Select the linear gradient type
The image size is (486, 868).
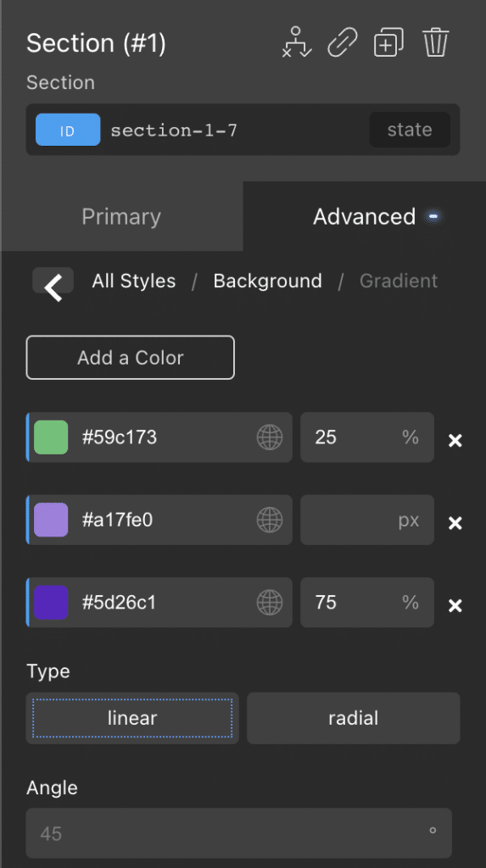132,718
